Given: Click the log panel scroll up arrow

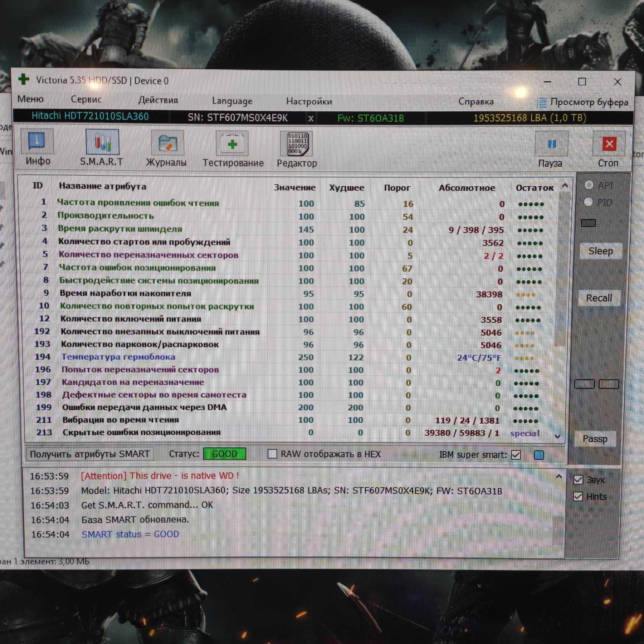Looking at the screenshot, I should [x=558, y=477].
